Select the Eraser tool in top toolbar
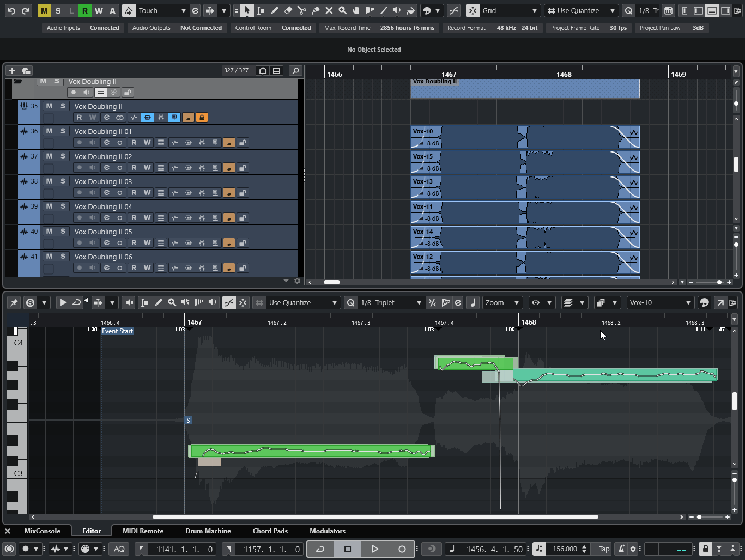 [x=288, y=10]
